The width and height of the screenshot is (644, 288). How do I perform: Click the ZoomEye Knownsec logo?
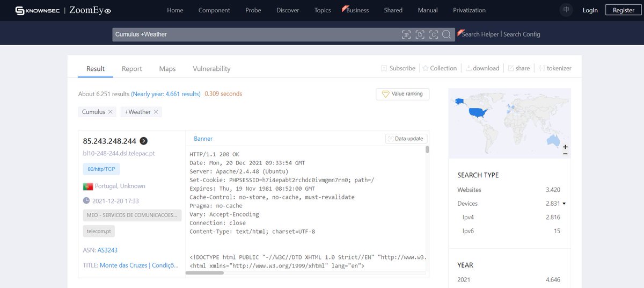coord(63,10)
